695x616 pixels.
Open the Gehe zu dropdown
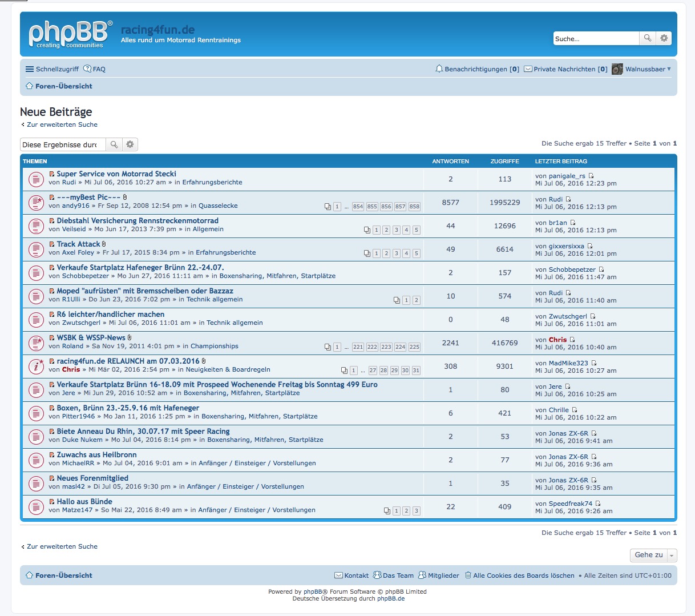[653, 555]
